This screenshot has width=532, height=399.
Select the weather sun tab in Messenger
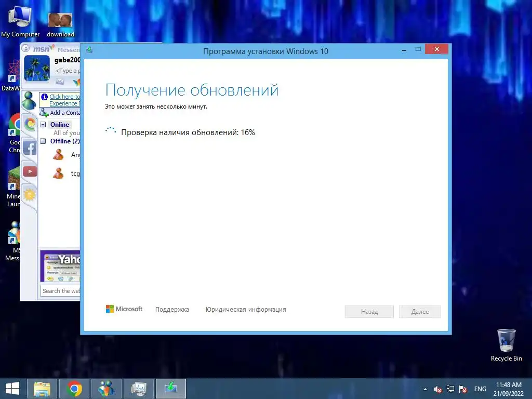(30, 195)
